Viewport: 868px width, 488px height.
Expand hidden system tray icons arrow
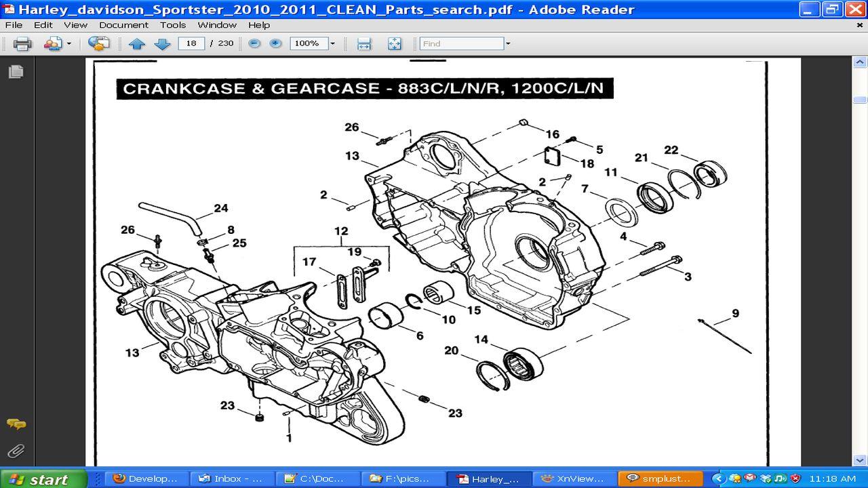718,479
